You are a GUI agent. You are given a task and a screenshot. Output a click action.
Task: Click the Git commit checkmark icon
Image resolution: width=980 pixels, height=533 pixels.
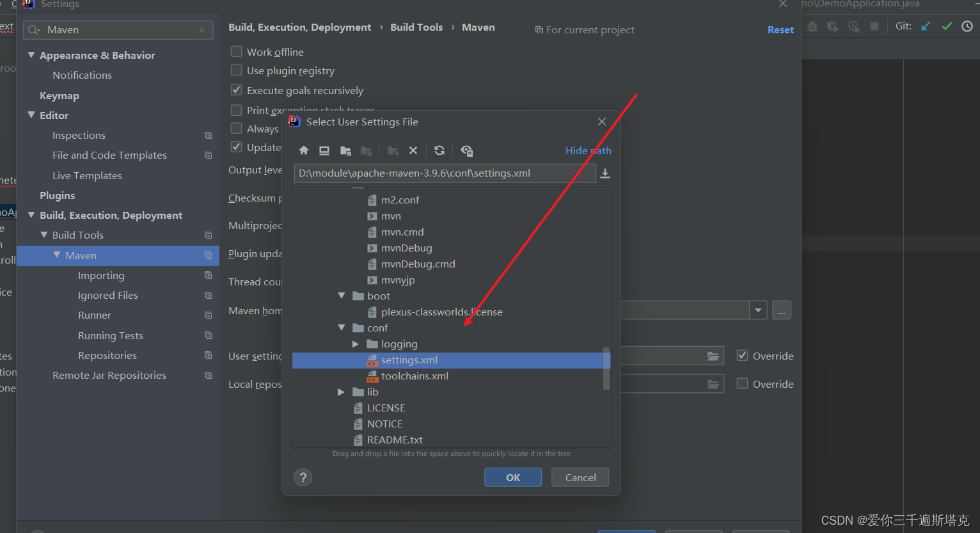pyautogui.click(x=947, y=26)
